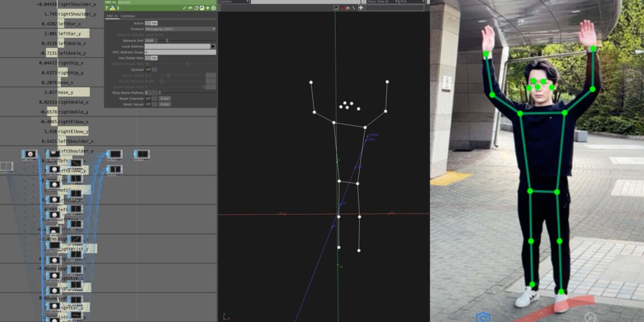Click the camera icon in phone view

click(x=482, y=317)
